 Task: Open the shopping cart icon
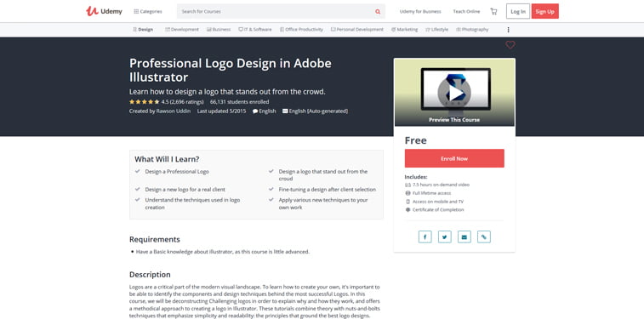(x=493, y=12)
